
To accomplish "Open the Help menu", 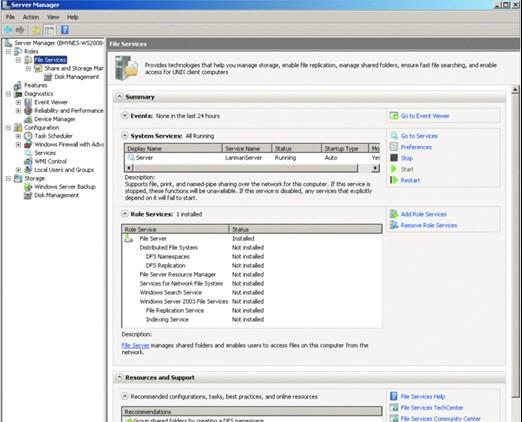I will coord(72,17).
